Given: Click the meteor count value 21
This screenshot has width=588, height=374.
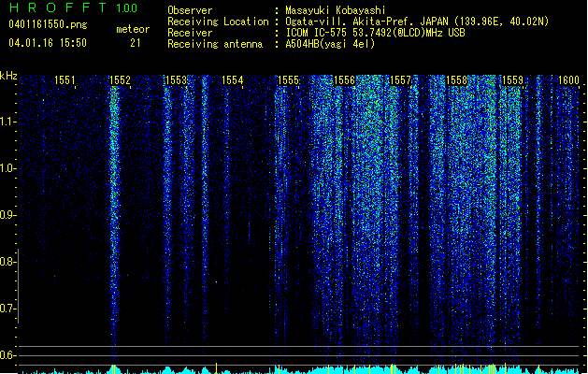Looking at the screenshot, I should click(136, 43).
